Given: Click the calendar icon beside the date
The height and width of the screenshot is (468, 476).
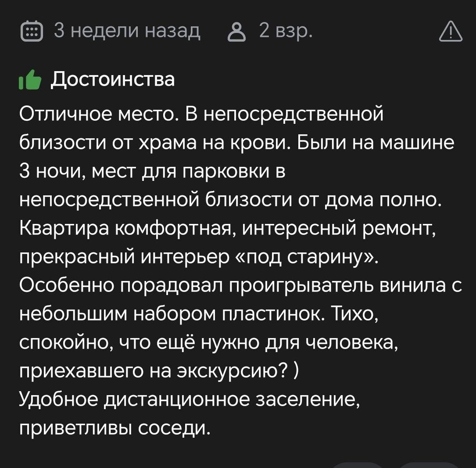Looking at the screenshot, I should coord(32,32).
